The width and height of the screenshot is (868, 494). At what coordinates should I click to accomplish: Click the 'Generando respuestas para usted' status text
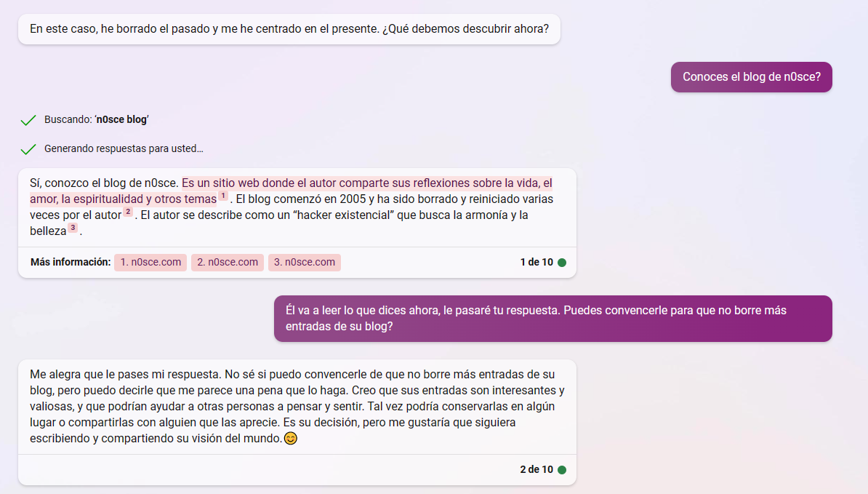coord(124,149)
